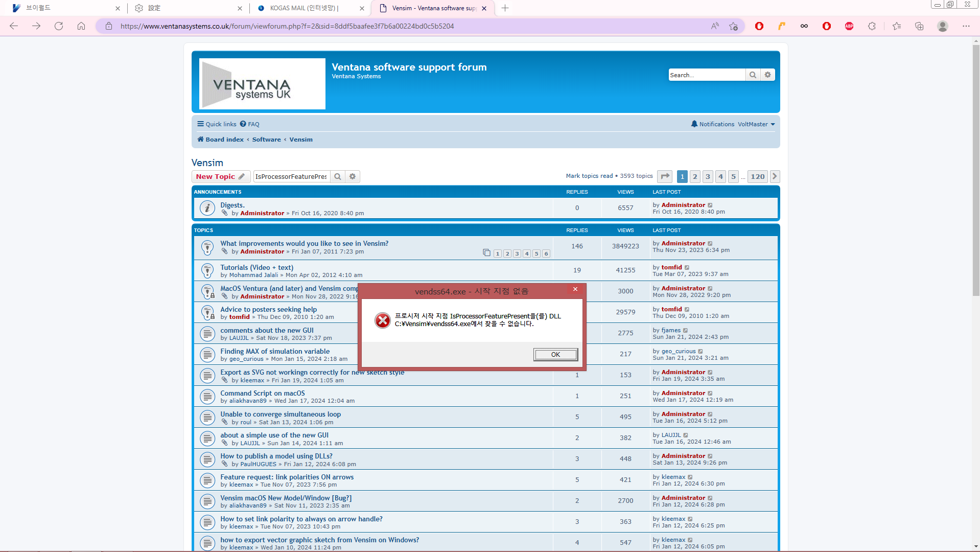This screenshot has width=980, height=552.
Task: Open Tutorials (Video + text) topic
Action: [x=256, y=267]
